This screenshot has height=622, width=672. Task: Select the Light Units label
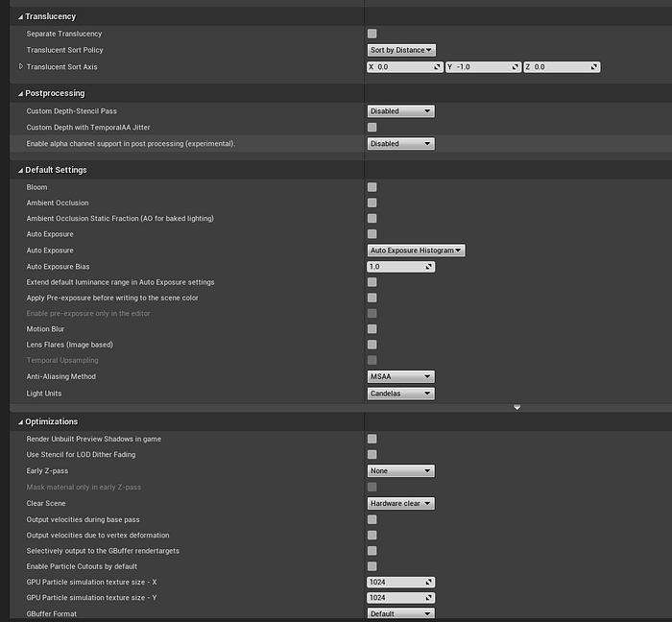point(44,394)
